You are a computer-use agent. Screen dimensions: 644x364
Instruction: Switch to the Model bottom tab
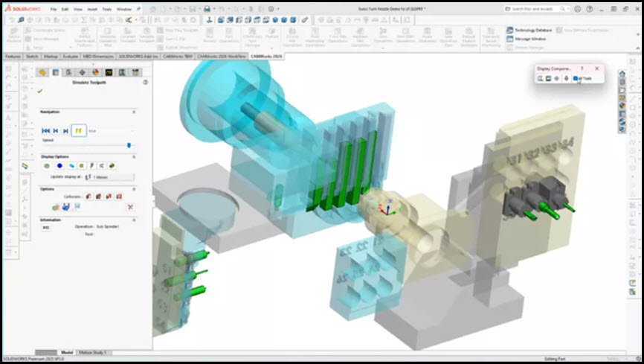66,353
